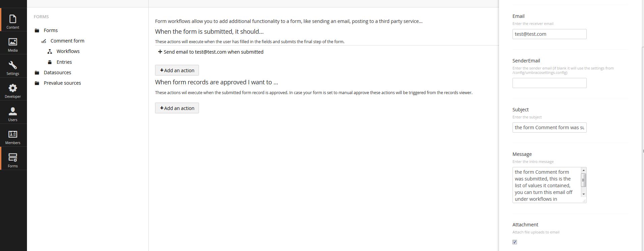
Task: Click the Entries tree icon
Action: pos(50,62)
